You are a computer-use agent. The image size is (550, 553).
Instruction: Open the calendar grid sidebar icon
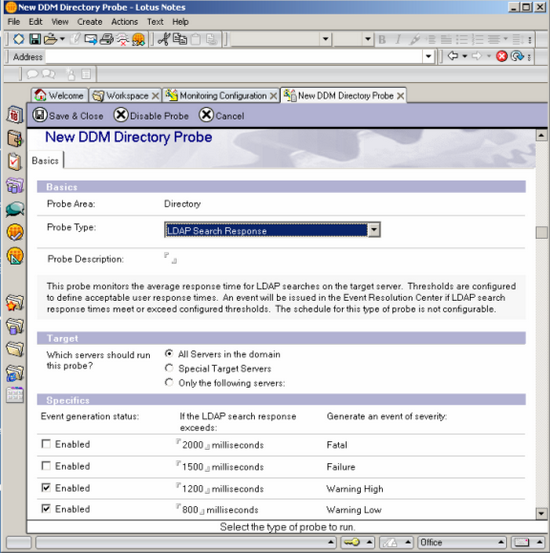[x=15, y=395]
